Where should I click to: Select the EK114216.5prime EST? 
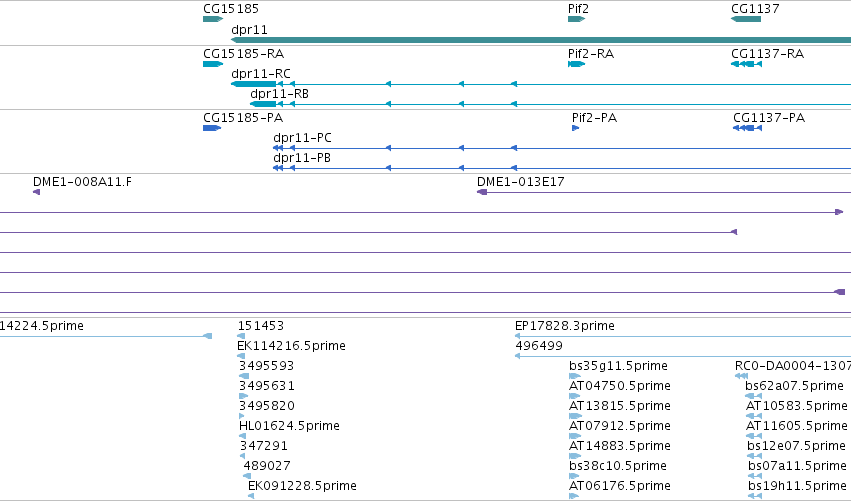[x=291, y=346]
